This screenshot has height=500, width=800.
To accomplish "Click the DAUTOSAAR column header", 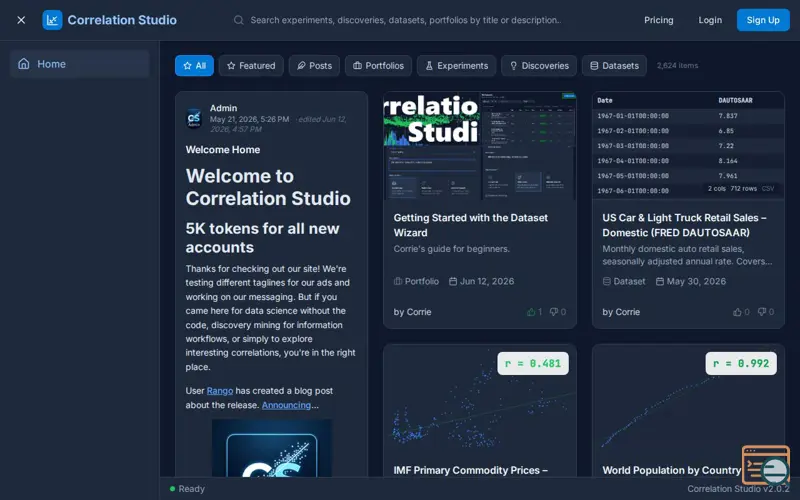I will (x=735, y=101).
